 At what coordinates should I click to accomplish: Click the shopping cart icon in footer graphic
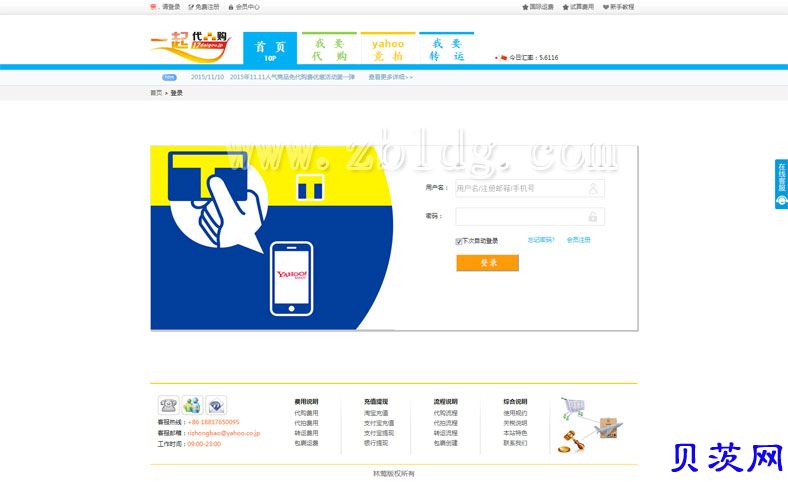(x=573, y=408)
